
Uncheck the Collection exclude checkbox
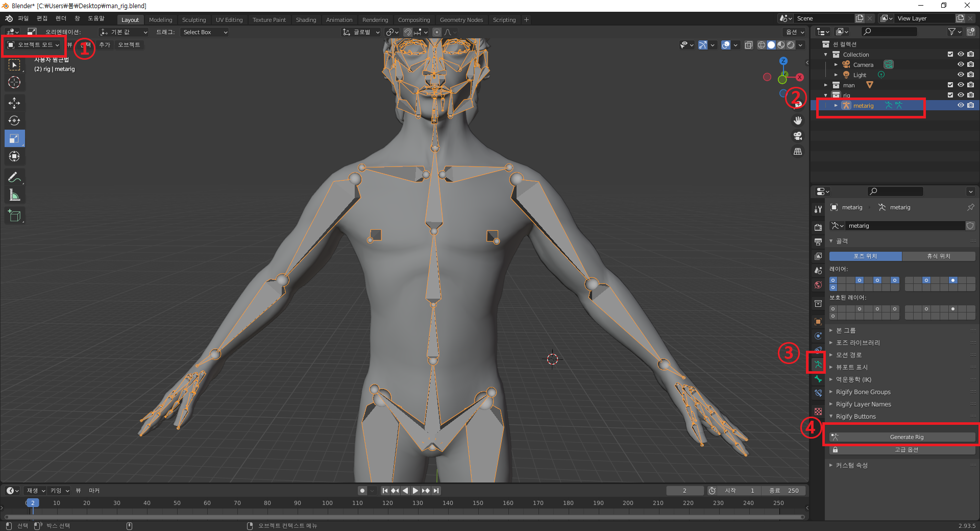click(x=950, y=55)
